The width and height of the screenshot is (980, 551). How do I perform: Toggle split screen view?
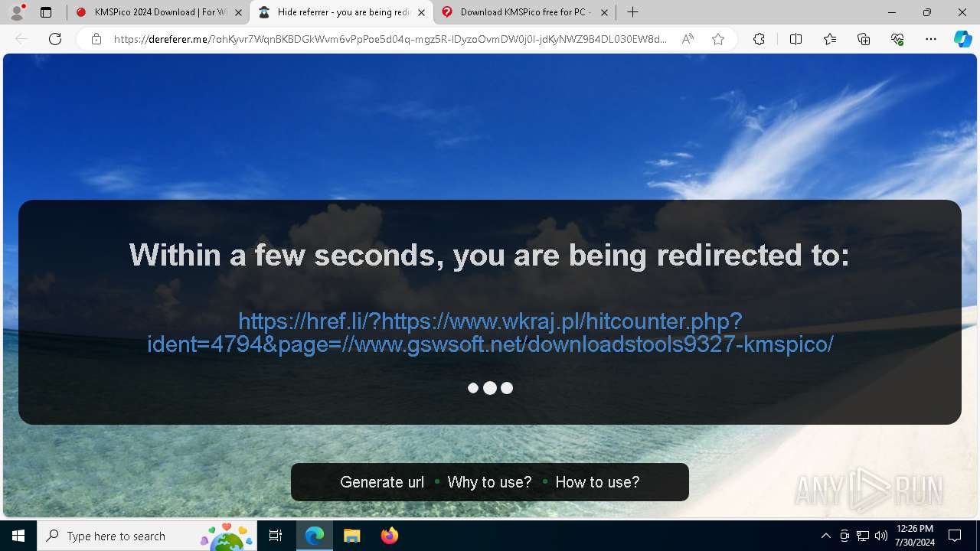(795, 39)
